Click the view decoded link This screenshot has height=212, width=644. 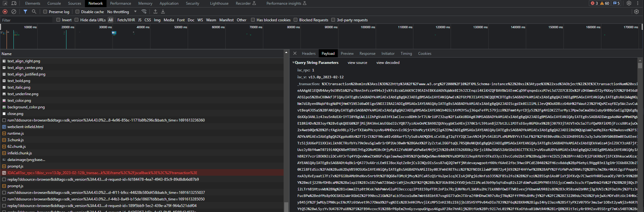[388, 63]
